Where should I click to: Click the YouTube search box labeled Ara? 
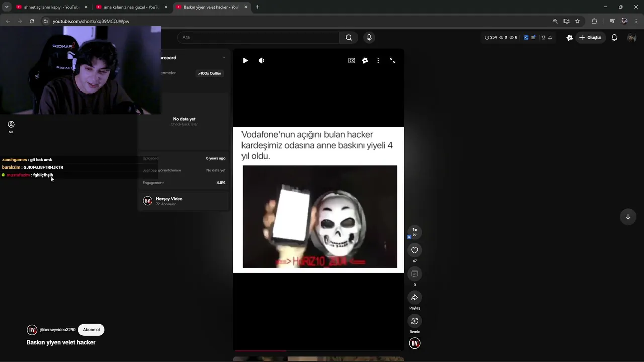tap(259, 37)
